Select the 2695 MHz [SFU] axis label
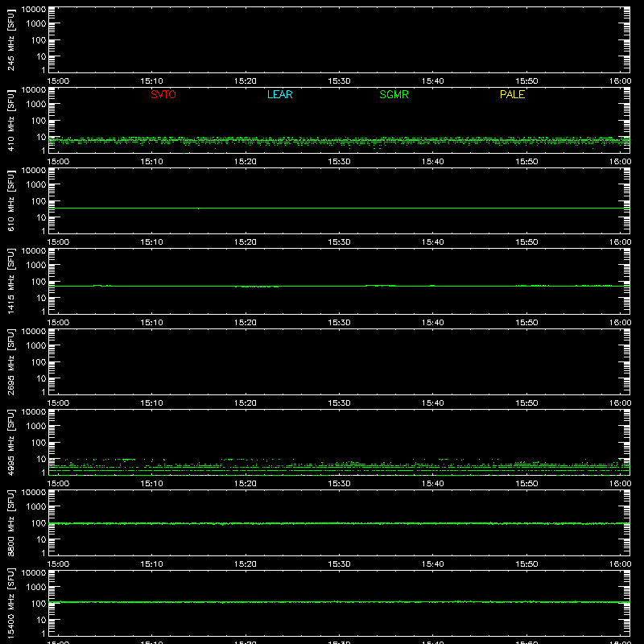Image resolution: width=644 pixels, height=644 pixels. point(11,361)
